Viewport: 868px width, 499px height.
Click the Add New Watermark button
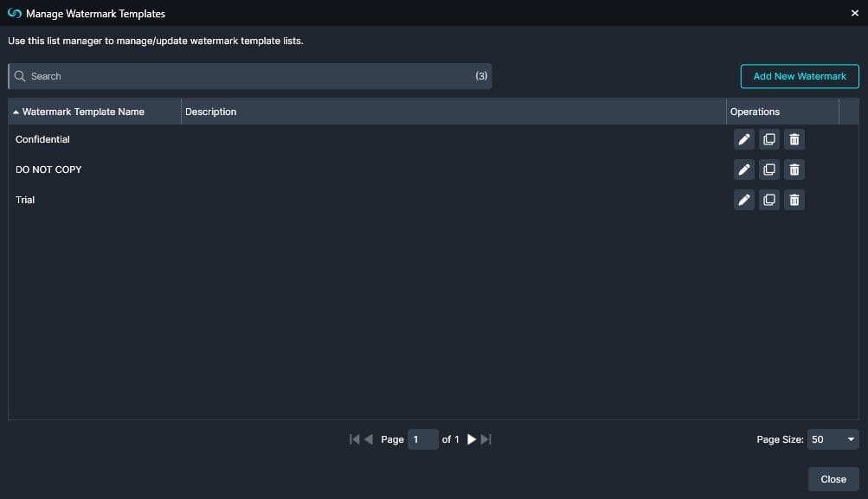pos(799,76)
